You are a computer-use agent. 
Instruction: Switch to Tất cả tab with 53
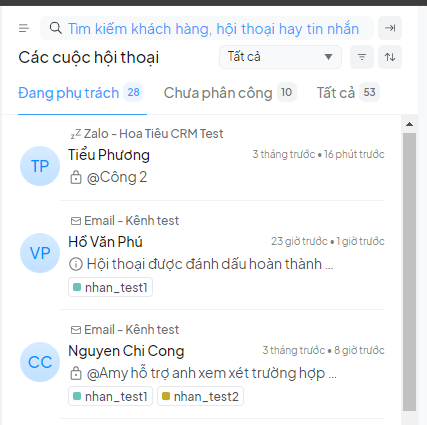(348, 93)
